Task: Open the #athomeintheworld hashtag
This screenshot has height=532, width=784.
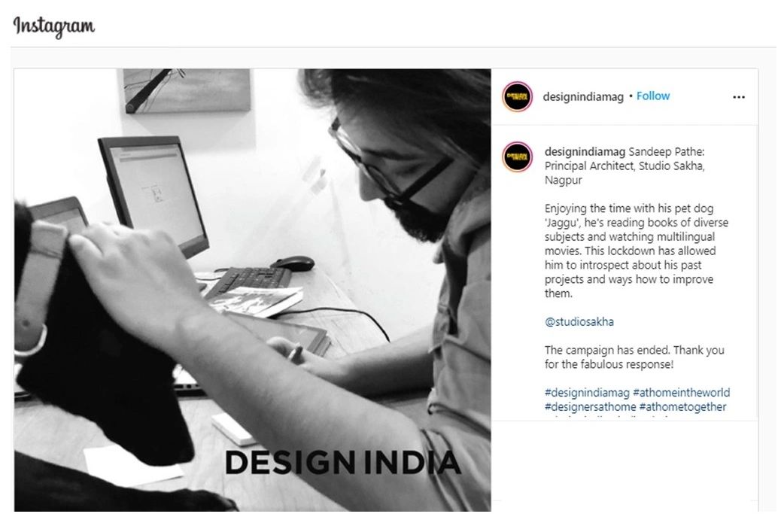Action: [x=682, y=393]
